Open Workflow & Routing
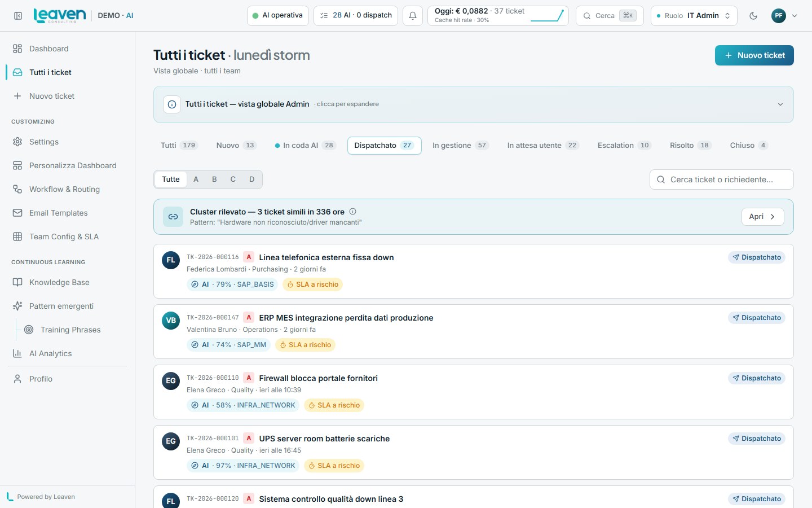The width and height of the screenshot is (812, 508). pyautogui.click(x=68, y=189)
